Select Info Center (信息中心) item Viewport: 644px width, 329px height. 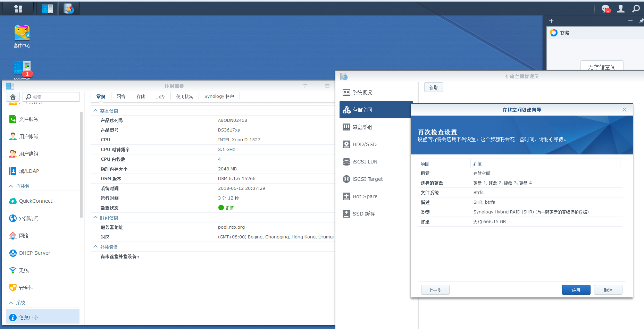click(x=43, y=317)
